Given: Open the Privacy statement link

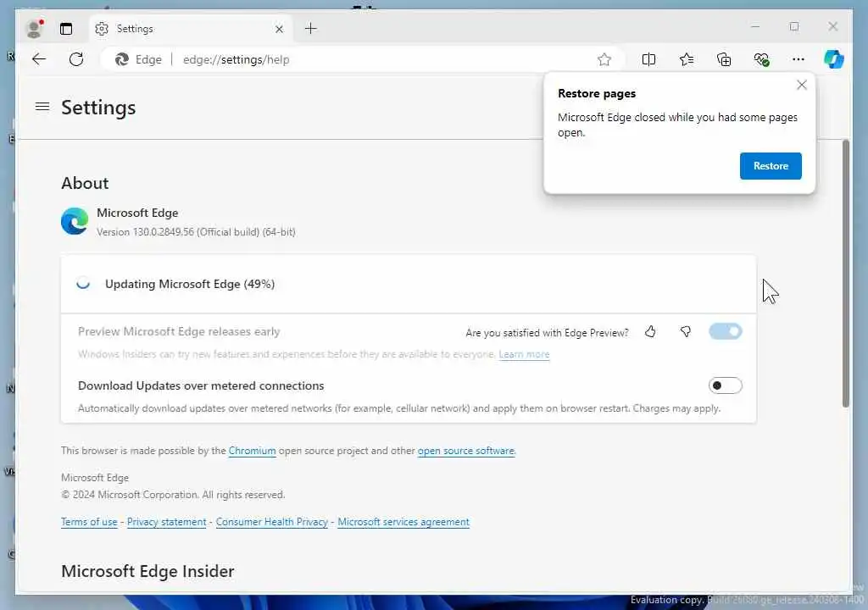Looking at the screenshot, I should tap(167, 522).
